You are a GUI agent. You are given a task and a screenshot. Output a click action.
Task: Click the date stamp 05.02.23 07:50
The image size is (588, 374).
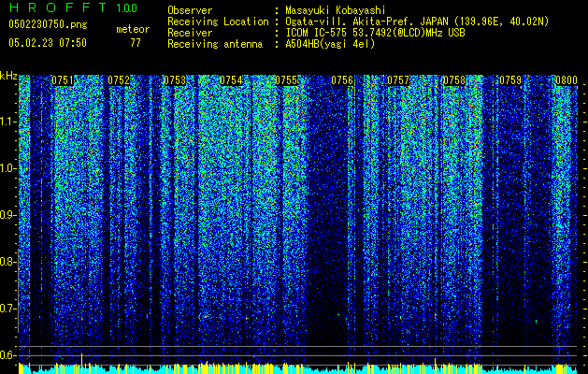coord(48,43)
